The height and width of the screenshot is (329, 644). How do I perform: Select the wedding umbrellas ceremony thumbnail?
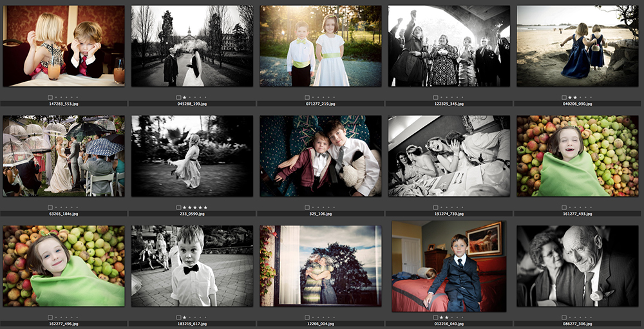click(x=64, y=156)
